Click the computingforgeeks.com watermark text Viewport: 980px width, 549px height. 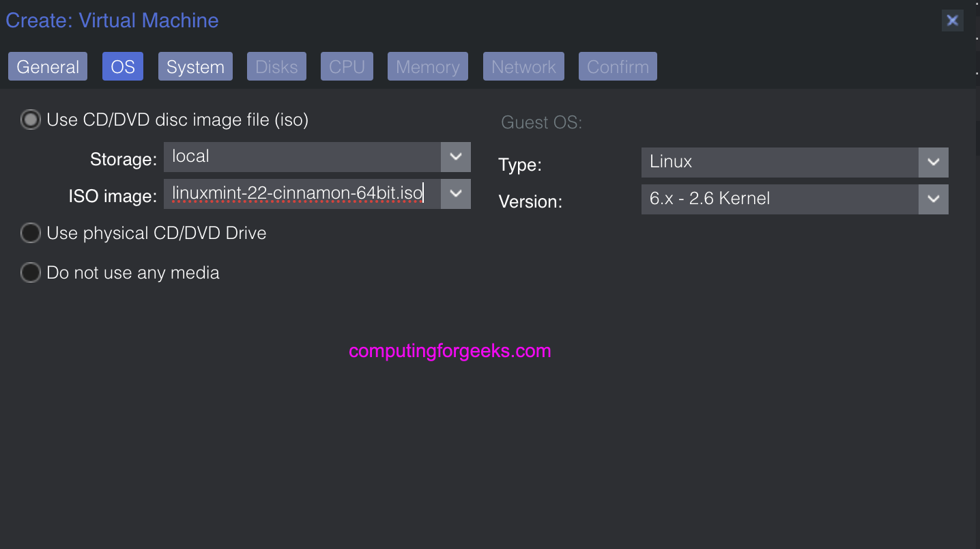click(450, 352)
